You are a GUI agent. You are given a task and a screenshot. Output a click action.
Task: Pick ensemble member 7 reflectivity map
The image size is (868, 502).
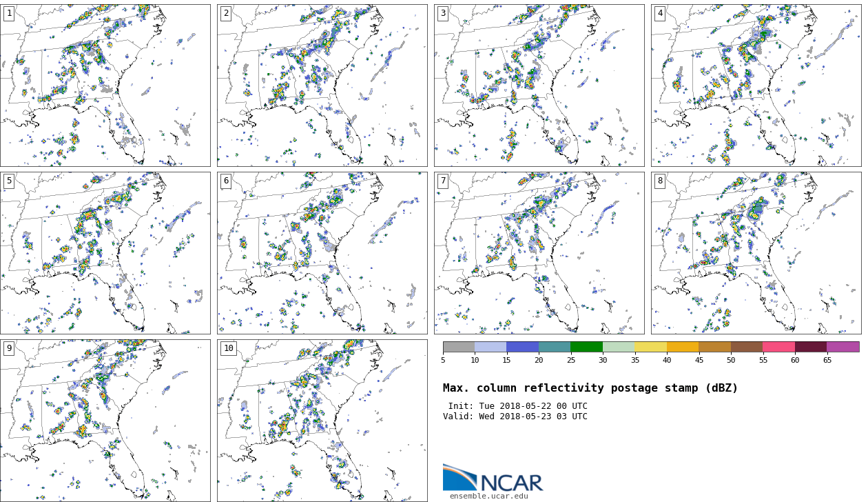point(539,253)
